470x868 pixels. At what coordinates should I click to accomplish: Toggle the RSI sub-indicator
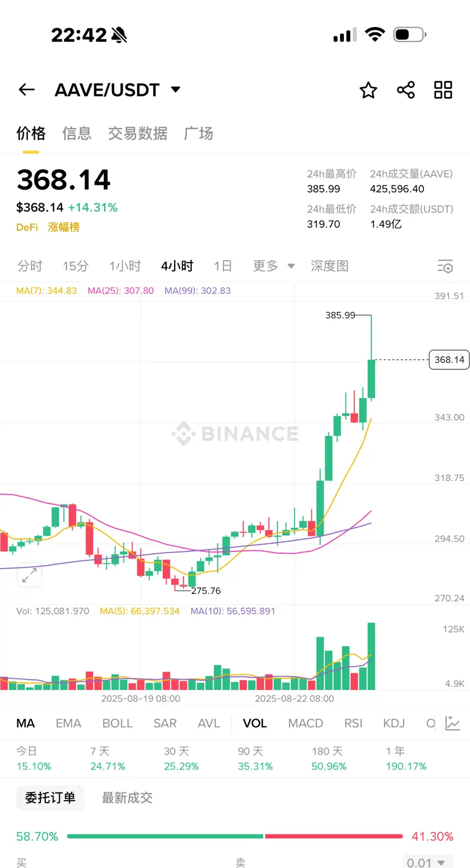(x=353, y=723)
